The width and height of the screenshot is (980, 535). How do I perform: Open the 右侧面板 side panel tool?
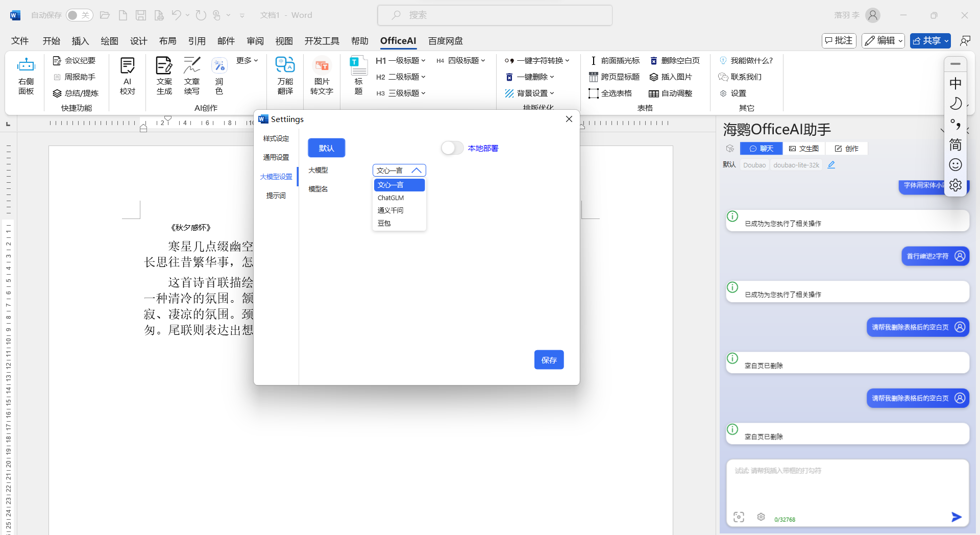tap(26, 77)
